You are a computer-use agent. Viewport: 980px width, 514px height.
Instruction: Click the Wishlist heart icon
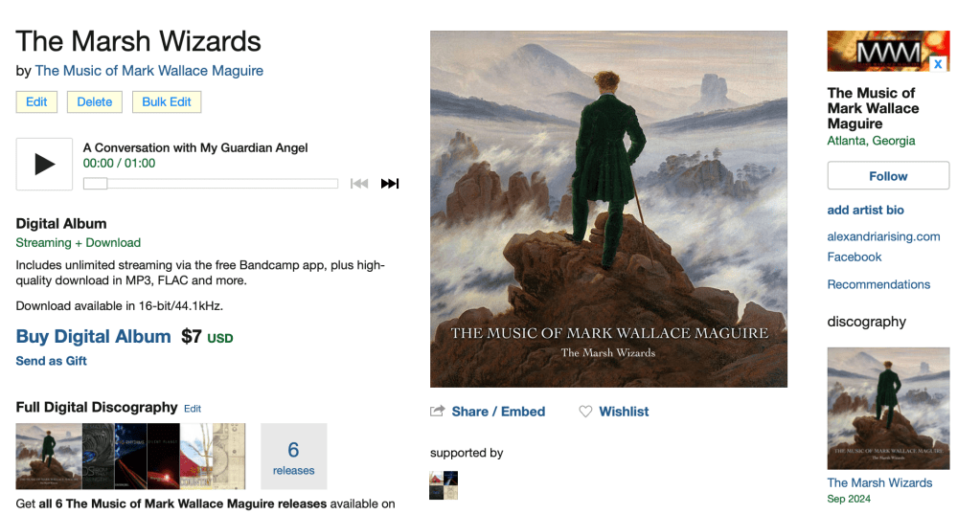[x=585, y=412]
